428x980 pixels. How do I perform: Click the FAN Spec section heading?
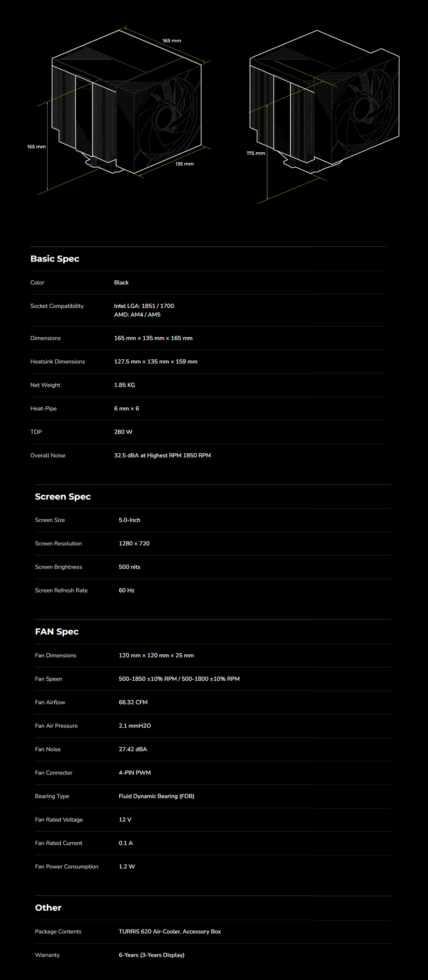(x=57, y=631)
